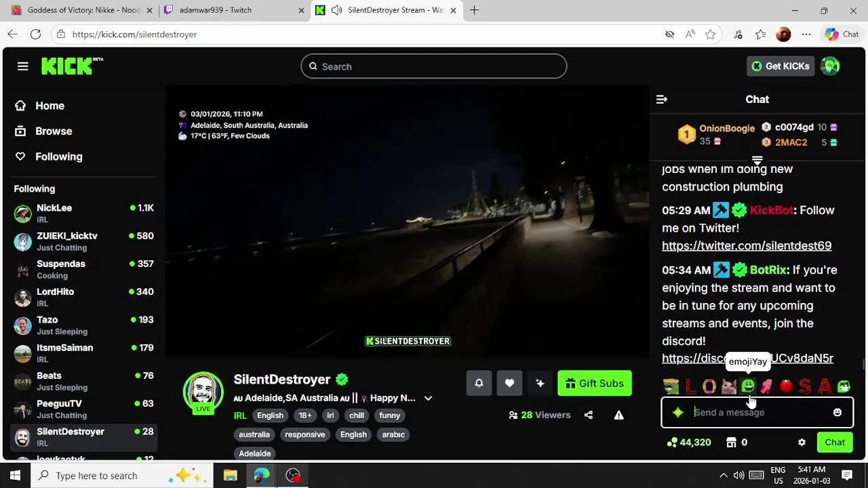The width and height of the screenshot is (868, 488).
Task: Open NickLee's channel in Following list
Action: [84, 213]
